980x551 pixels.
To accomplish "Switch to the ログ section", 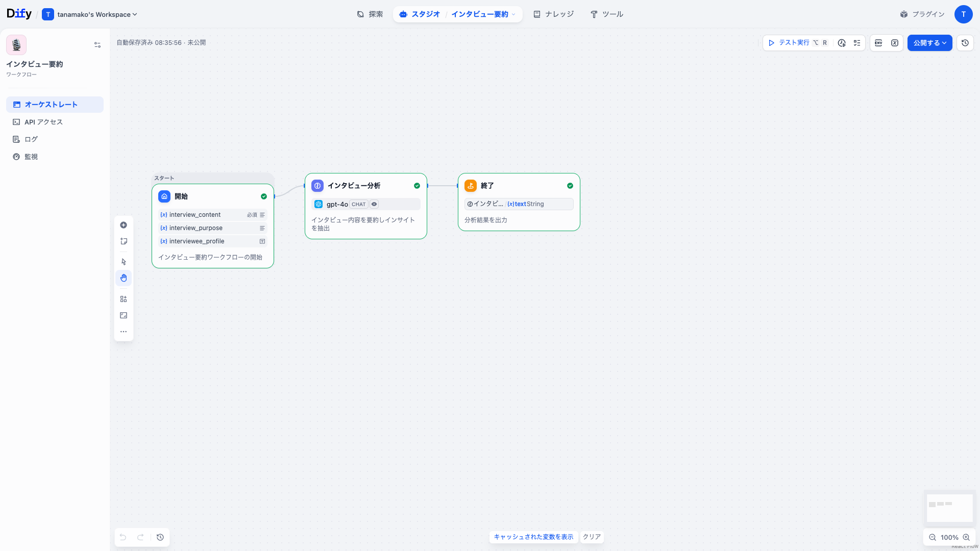I will pos(31,139).
